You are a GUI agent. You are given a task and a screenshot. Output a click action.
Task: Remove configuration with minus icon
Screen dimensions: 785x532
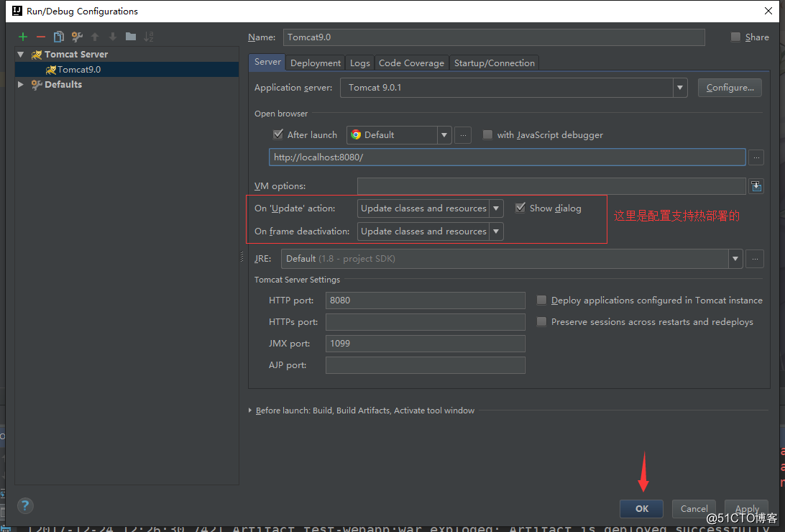[x=41, y=37]
